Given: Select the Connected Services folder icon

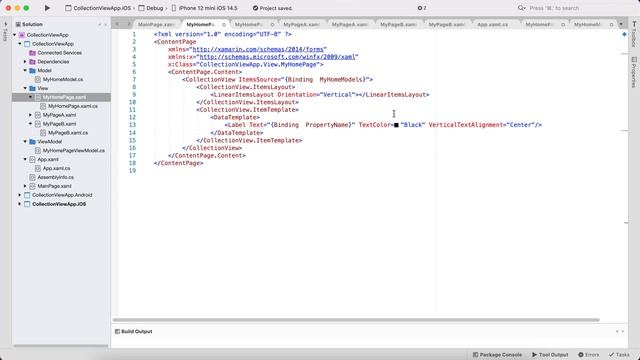Looking at the screenshot, I should pos(33,53).
